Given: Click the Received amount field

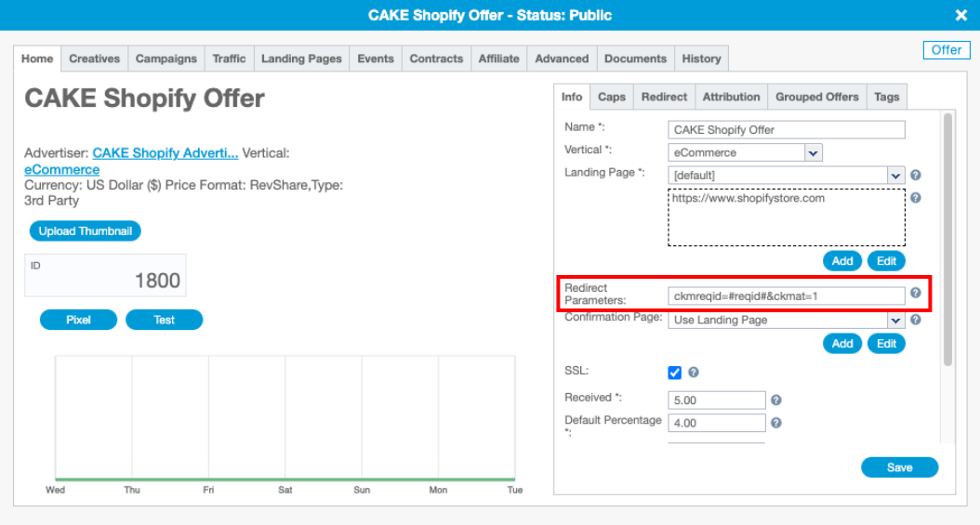Looking at the screenshot, I should pyautogui.click(x=717, y=400).
